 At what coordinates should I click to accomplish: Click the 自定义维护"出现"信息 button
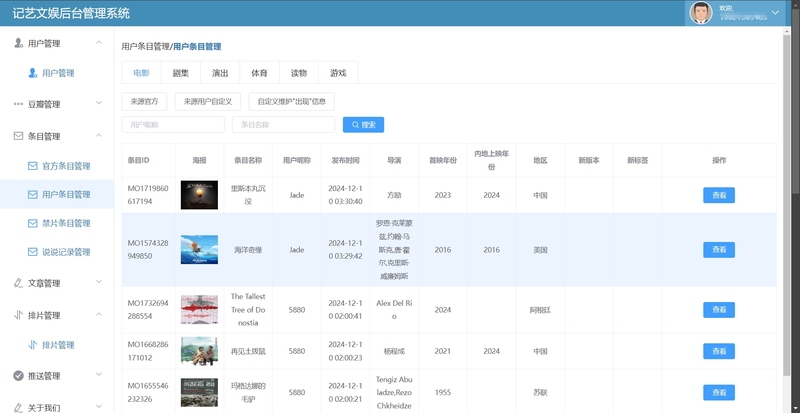(291, 101)
